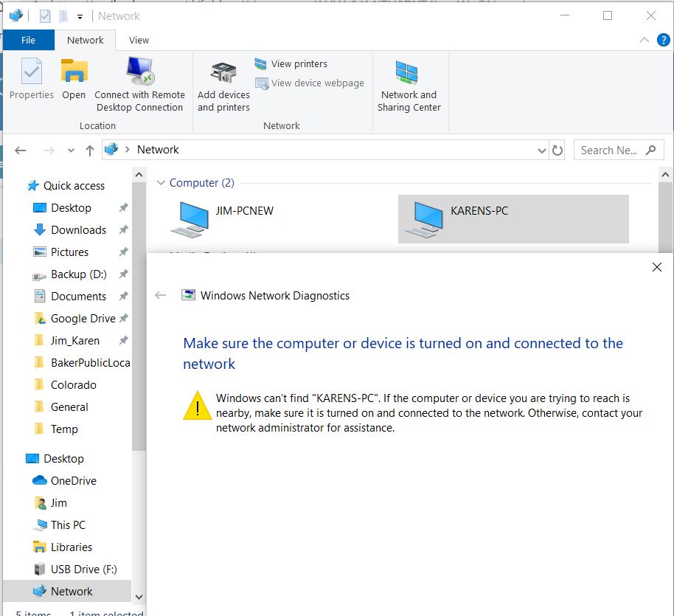Click quick access toolbar new folder icon

(x=63, y=16)
